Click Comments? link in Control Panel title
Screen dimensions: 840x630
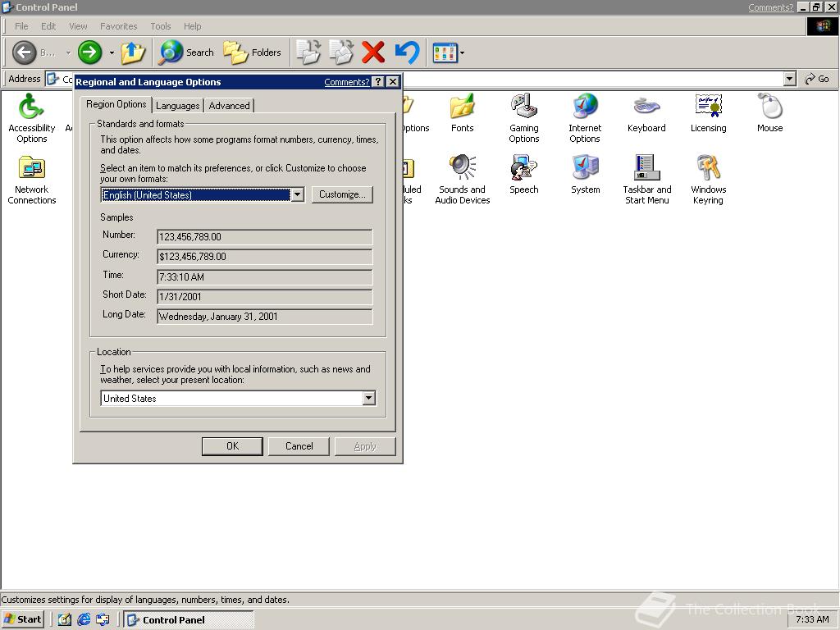(x=770, y=7)
